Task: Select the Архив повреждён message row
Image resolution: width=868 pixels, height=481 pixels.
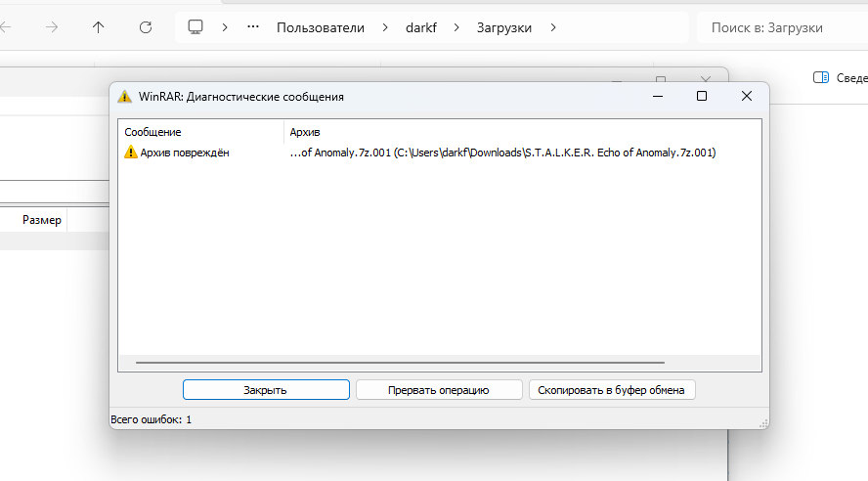Action: pos(440,153)
